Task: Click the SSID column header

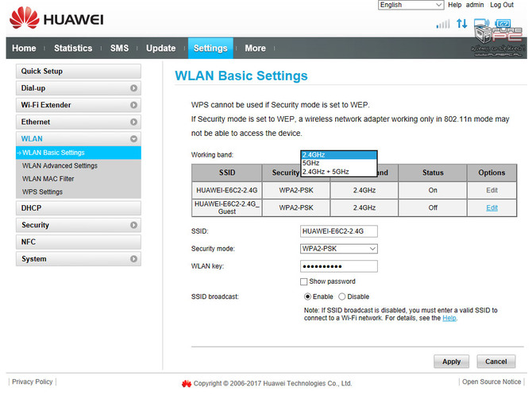Action: [226, 172]
